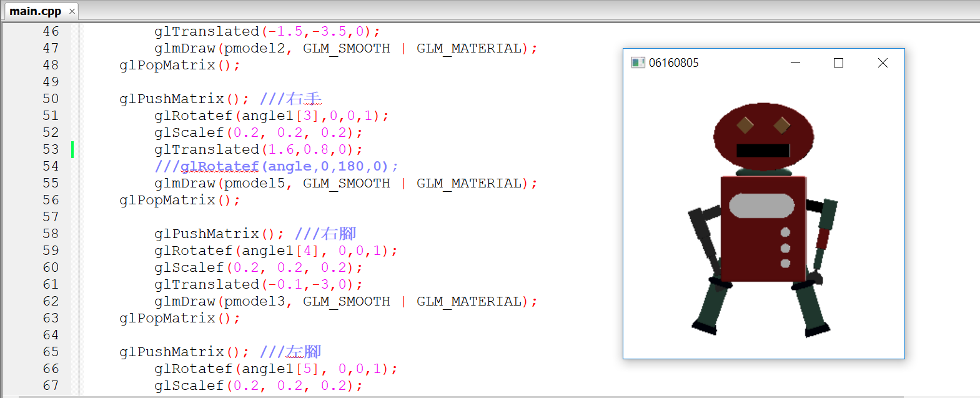The width and height of the screenshot is (980, 398).
Task: Click glPopMatrix(); on line 63
Action: (x=179, y=318)
